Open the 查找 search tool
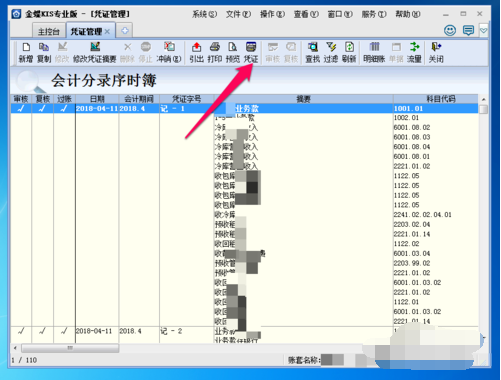This screenshot has width=501, height=380. [x=313, y=53]
